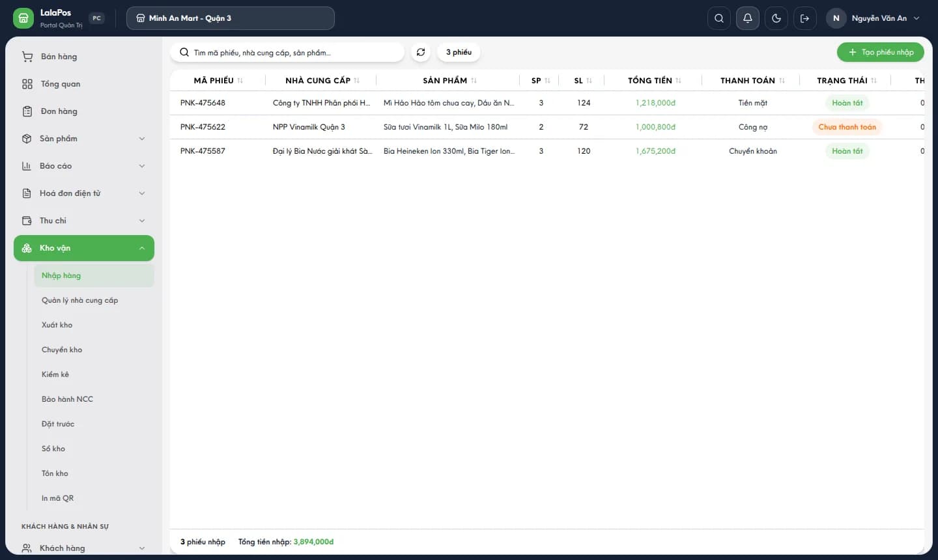This screenshot has width=938, height=560.
Task: Open the Minh An Mart - Quận 3 store selector
Action: (x=231, y=18)
